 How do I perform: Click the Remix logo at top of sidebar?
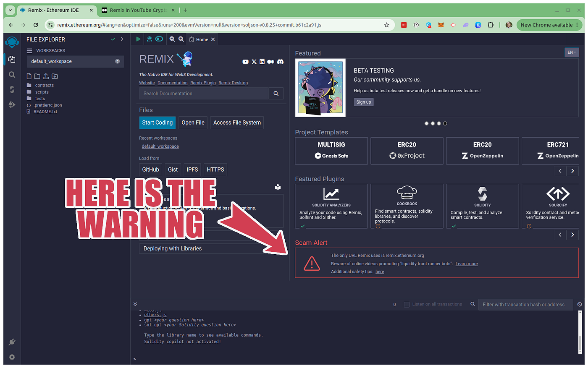(12, 42)
